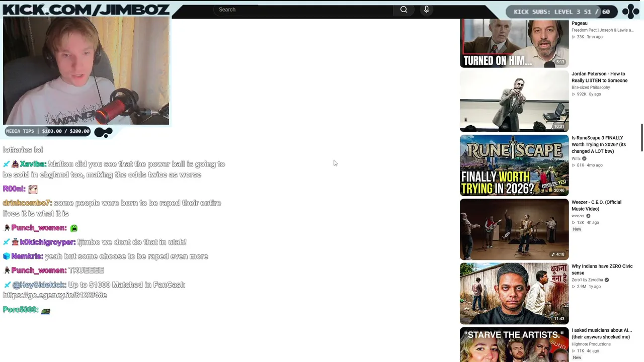Screen dimensions: 644x362
Task: Click the Xaviba username in chat
Action: [x=33, y=164]
